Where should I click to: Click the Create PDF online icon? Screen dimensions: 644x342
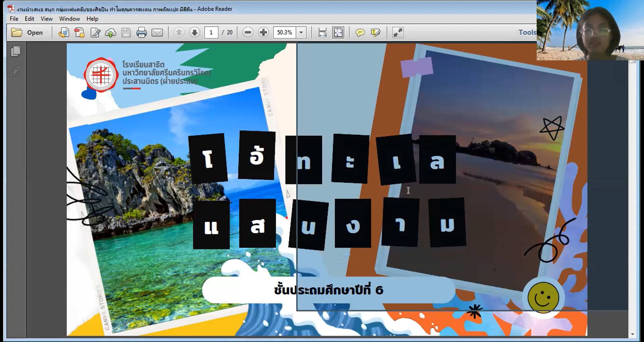coord(79,33)
